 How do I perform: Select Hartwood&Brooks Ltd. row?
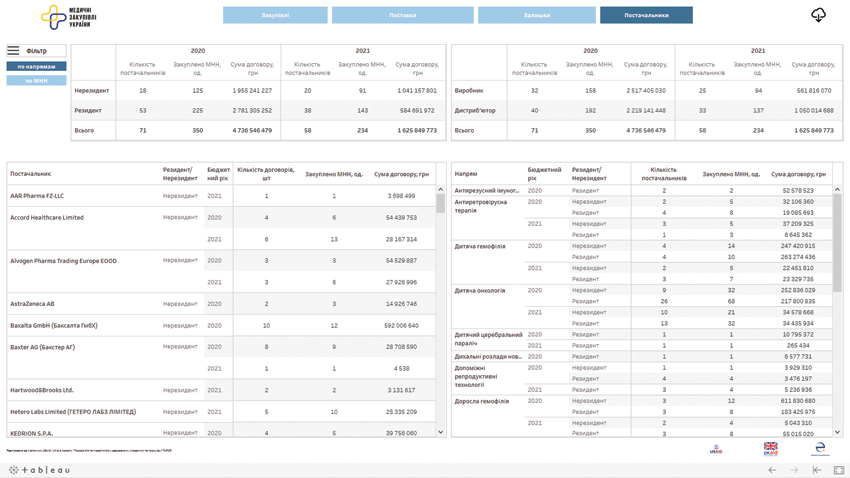[x=42, y=390]
